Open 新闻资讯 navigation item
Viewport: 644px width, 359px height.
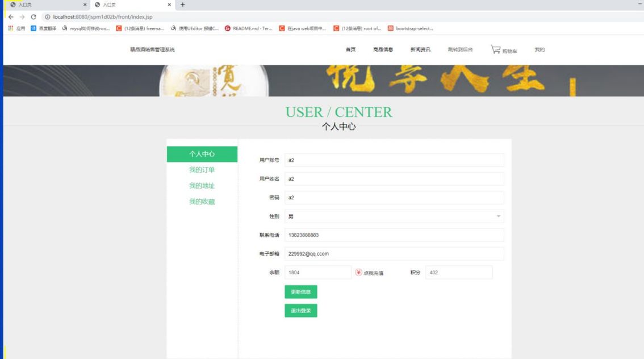[421, 49]
